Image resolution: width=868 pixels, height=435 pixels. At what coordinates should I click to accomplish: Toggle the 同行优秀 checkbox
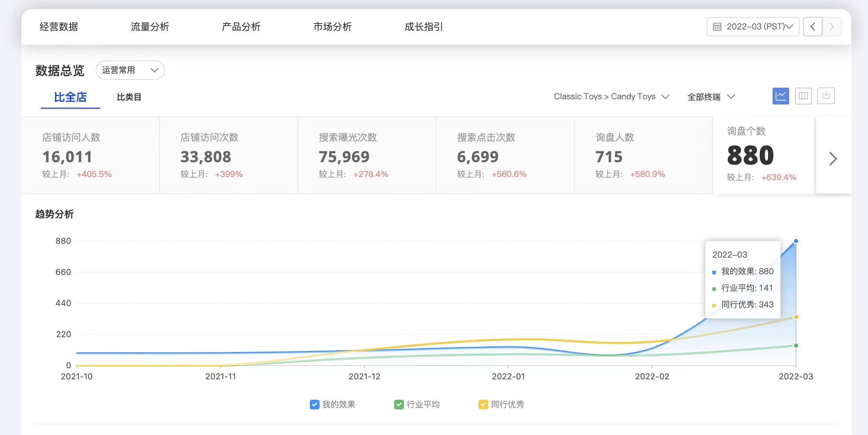pos(483,404)
